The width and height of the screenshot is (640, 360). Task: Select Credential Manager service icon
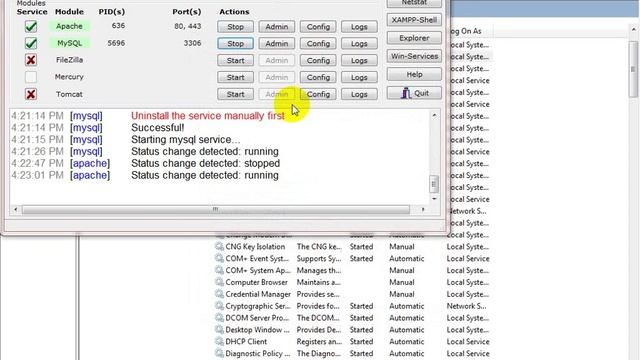point(220,294)
